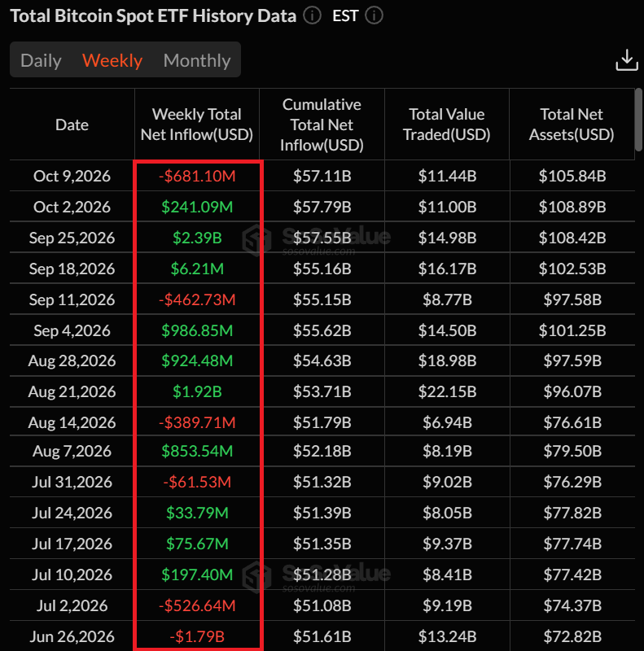The height and width of the screenshot is (651, 644).
Task: Click the $76.61B net assets cell
Action: pos(572,422)
